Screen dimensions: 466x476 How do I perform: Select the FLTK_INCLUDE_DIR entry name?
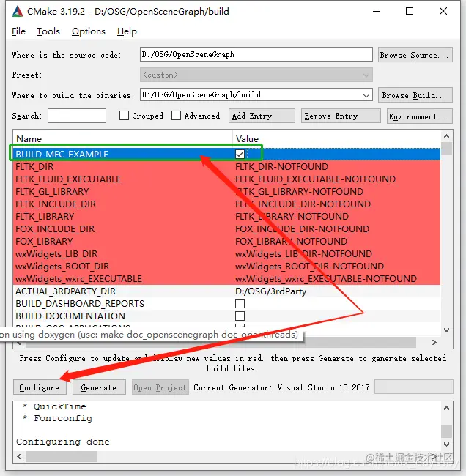56,204
